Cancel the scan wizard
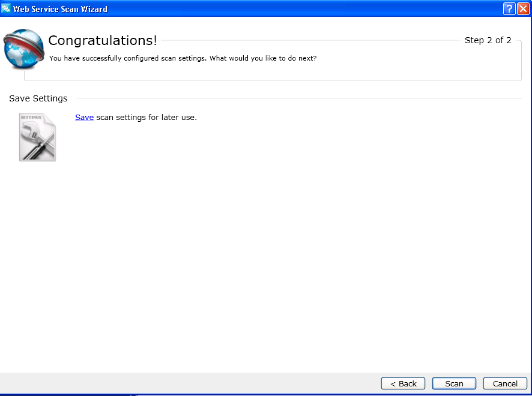This screenshot has width=532, height=396. coord(505,383)
